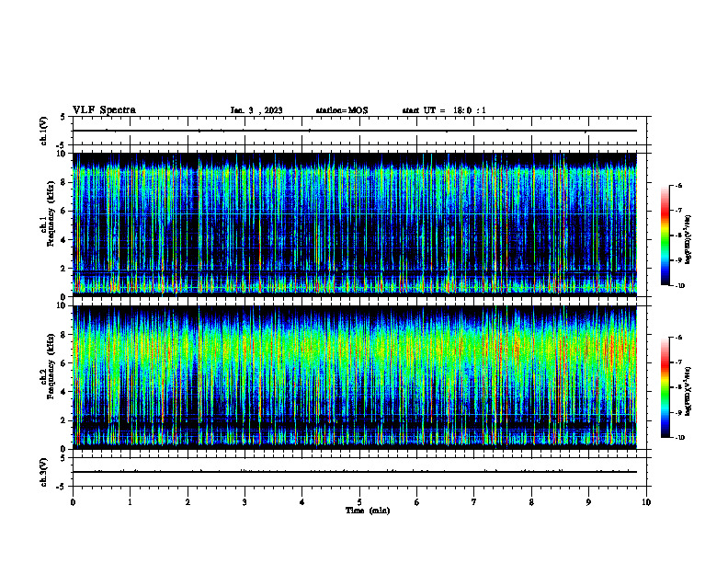Click the "4" tick on the time axis
Viewport: 728px width, 563px height.
point(302,502)
